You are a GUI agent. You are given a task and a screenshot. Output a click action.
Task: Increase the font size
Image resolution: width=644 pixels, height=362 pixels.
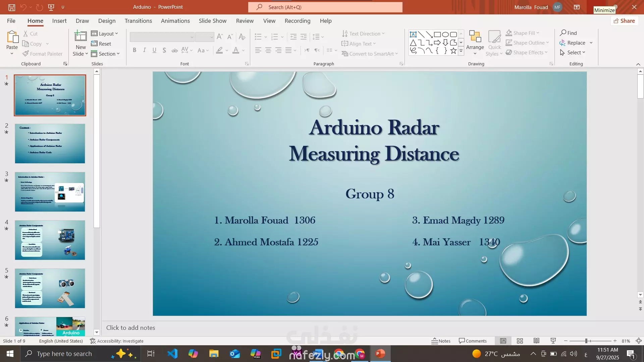click(x=220, y=37)
